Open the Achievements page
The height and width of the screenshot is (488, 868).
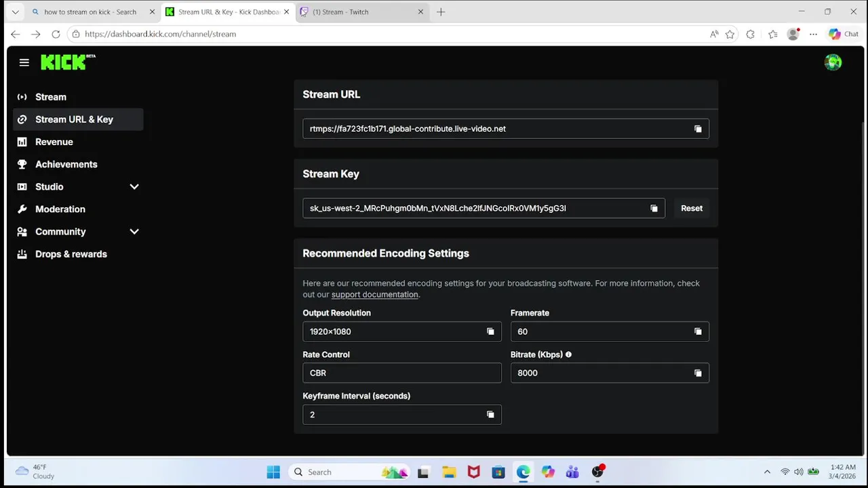click(x=78, y=164)
